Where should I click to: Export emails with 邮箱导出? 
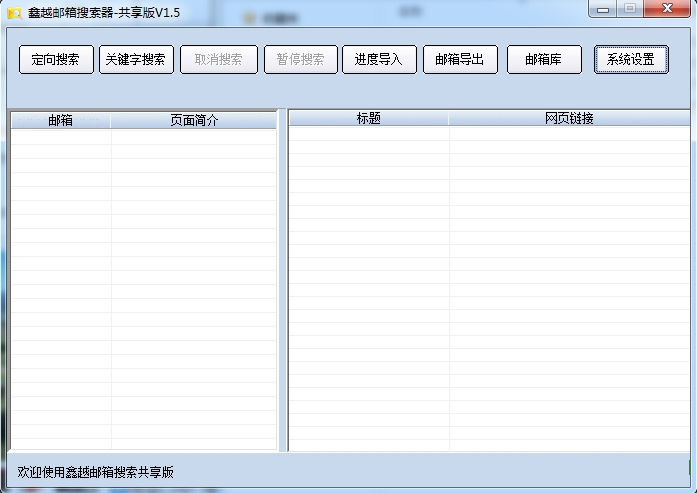coord(460,59)
